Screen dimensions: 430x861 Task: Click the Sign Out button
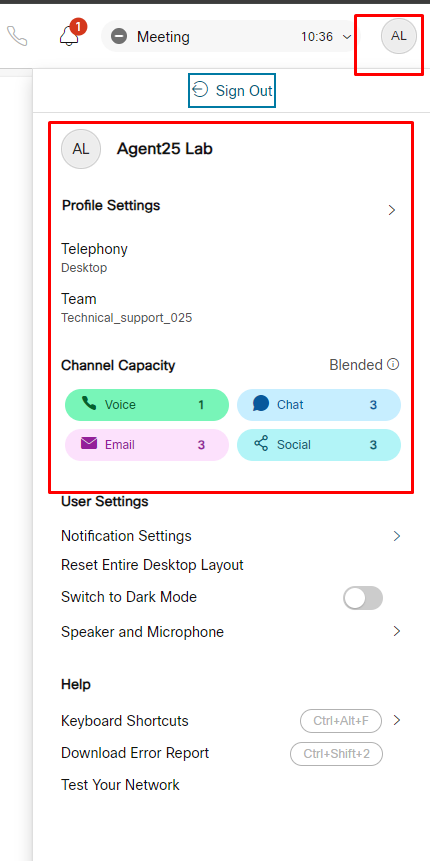coord(232,90)
